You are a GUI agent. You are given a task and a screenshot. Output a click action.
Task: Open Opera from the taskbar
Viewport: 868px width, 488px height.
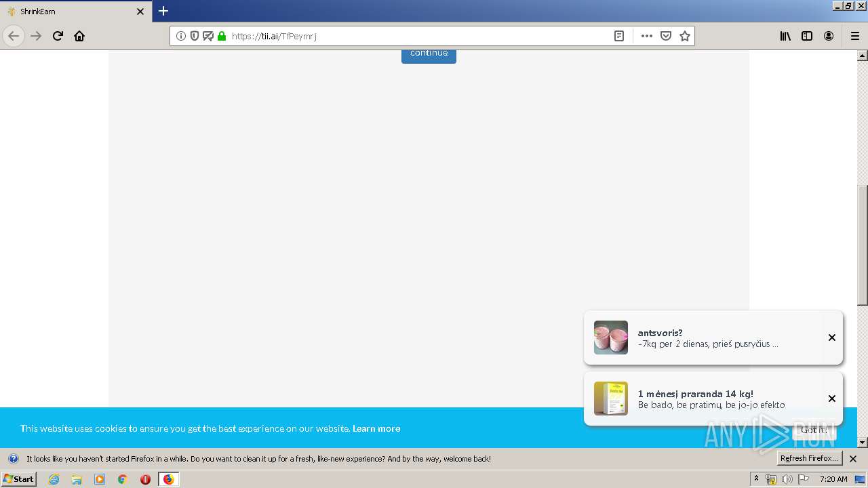click(145, 479)
